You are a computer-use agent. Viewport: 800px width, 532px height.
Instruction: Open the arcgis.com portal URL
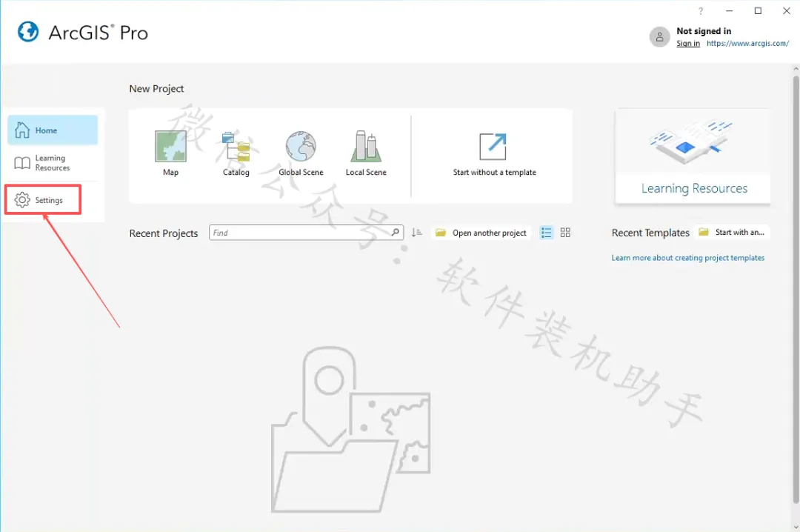click(x=747, y=44)
